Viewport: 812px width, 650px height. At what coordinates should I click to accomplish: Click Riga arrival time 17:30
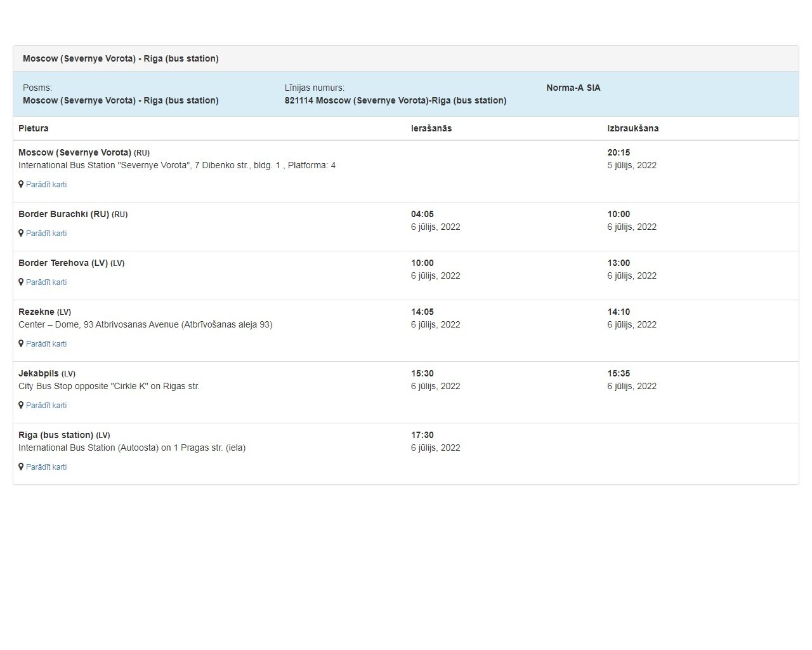coord(422,435)
